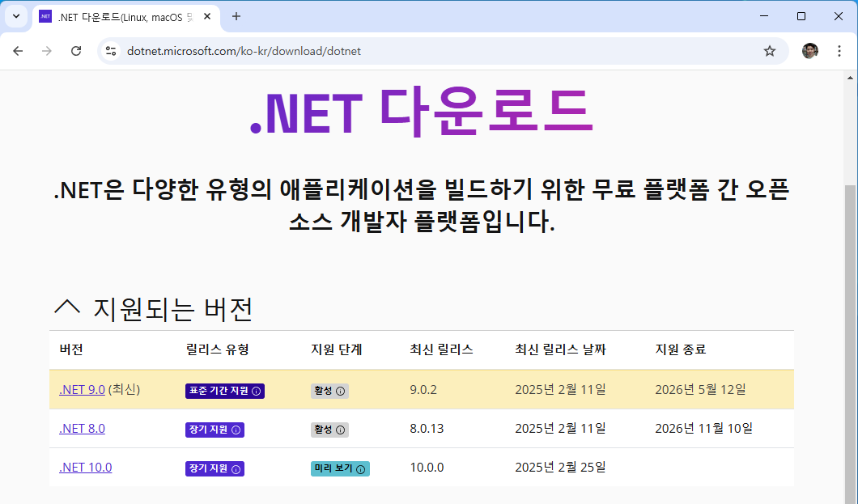858x504 pixels.
Task: Click the info icon next to 미리 보기
Action: tap(361, 469)
